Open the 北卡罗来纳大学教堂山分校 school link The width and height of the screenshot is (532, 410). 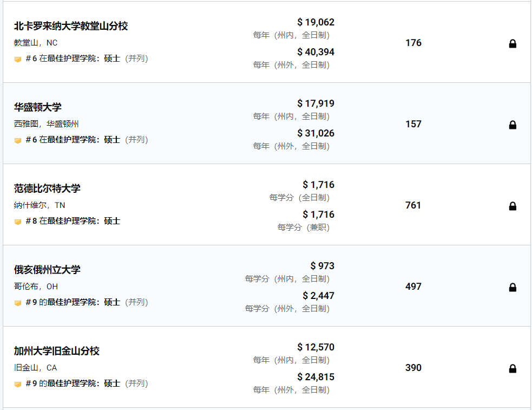pos(71,26)
